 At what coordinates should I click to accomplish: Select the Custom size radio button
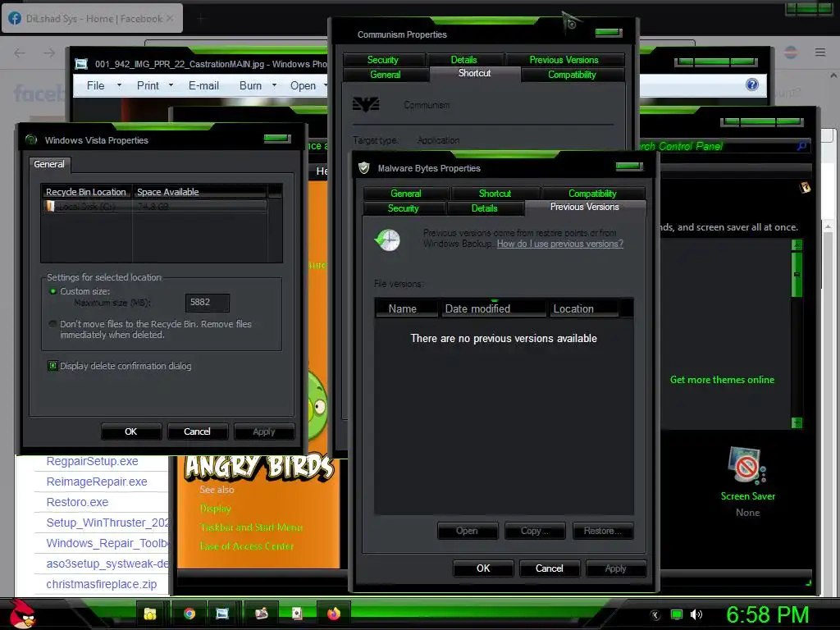pos(52,291)
